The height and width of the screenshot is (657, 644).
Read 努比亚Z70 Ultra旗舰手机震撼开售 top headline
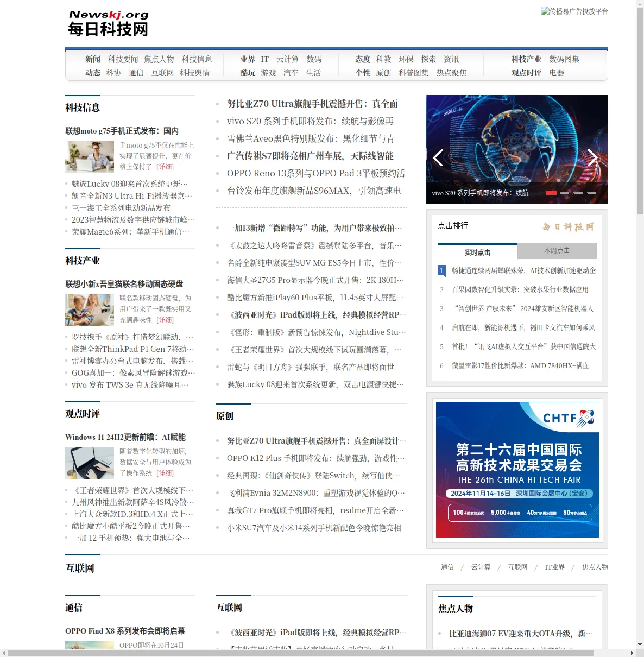point(313,104)
